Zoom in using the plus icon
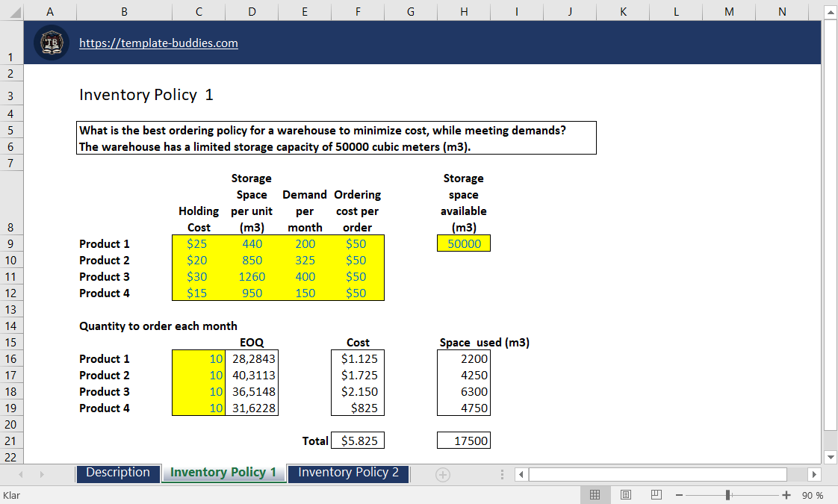Image resolution: width=838 pixels, height=504 pixels. [785, 494]
